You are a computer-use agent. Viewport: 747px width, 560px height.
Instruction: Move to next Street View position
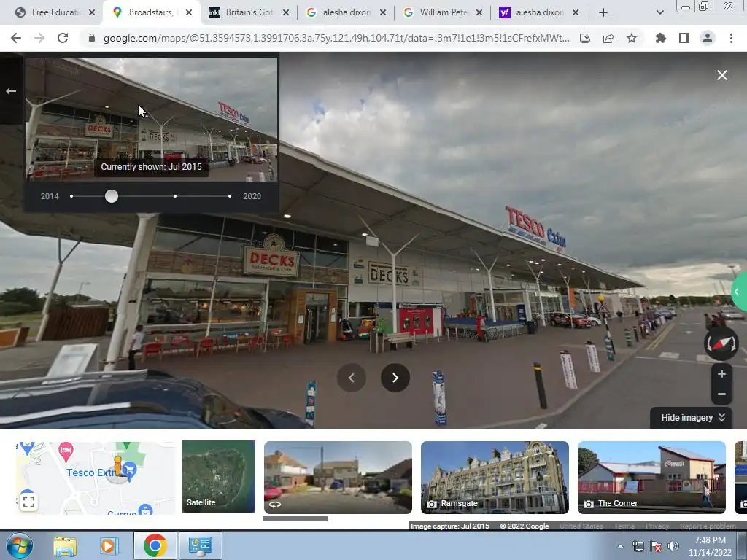point(395,378)
